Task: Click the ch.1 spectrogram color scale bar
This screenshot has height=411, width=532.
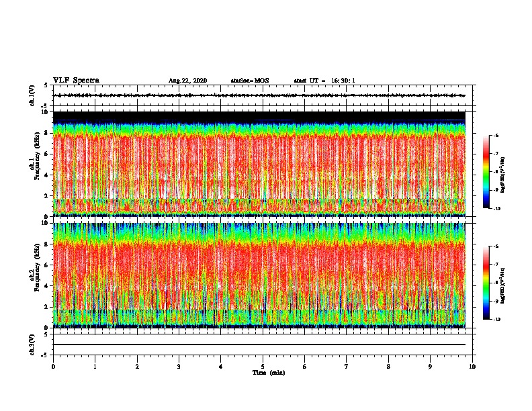Action: click(x=486, y=172)
